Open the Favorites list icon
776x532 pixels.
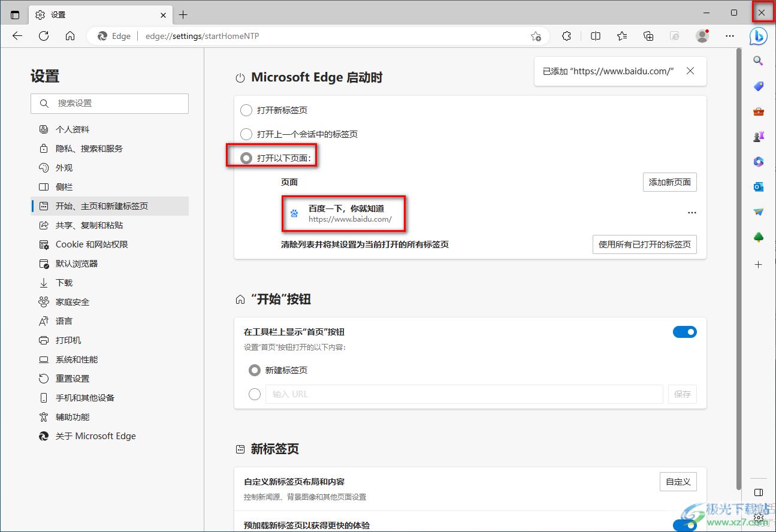coord(622,36)
